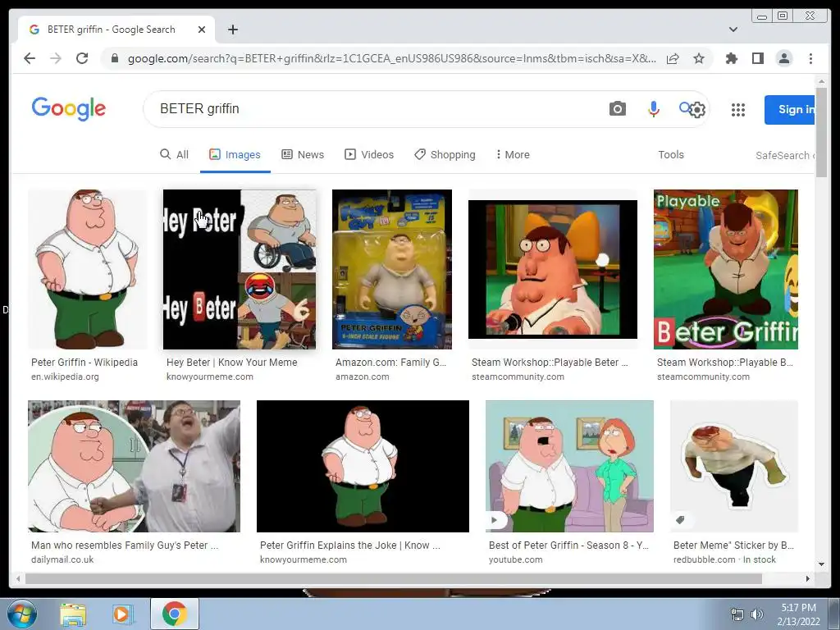Open Chrome three-dot menu
This screenshot has width=840, height=630.
pyautogui.click(x=810, y=58)
